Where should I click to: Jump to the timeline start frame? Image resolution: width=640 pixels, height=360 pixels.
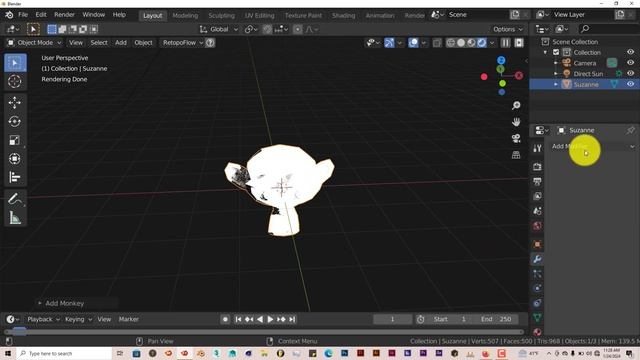pyautogui.click(x=238, y=319)
